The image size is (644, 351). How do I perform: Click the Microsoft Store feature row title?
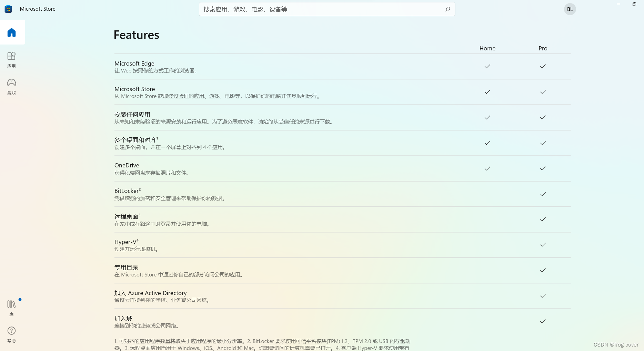[135, 89]
